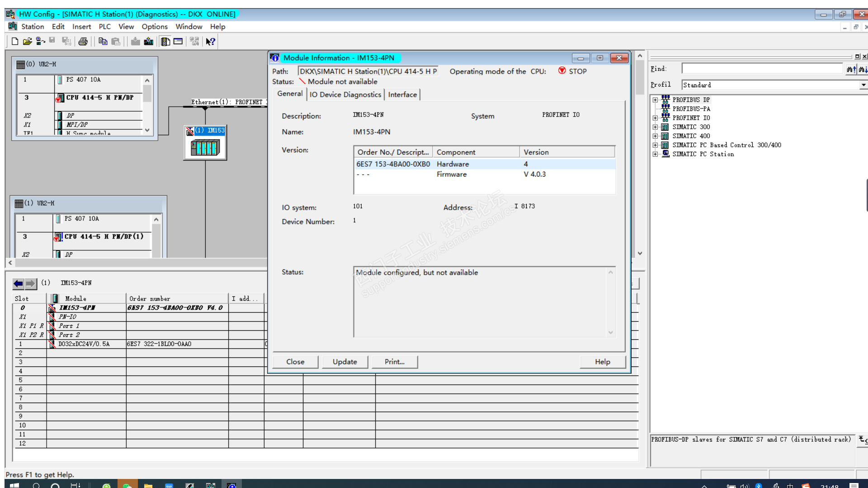Expand the SIMATIC PC Station node
Image resolution: width=868 pixels, height=488 pixels.
coord(655,154)
